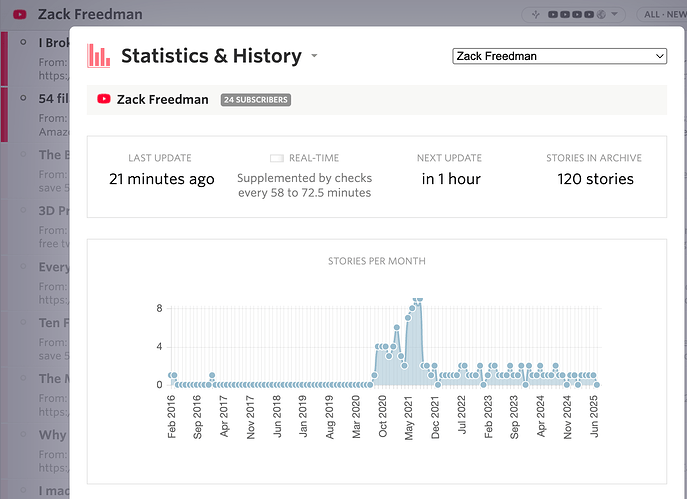Screen dimensions: 687x499
Task: Click the 'in 1 hour' next update value
Action: [451, 179]
